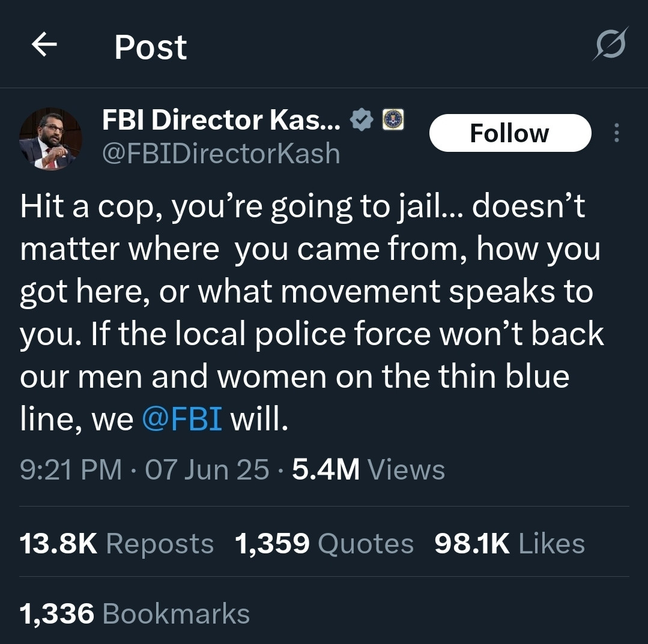This screenshot has width=648, height=644.
Task: Go back using the left arrow
Action: (44, 44)
